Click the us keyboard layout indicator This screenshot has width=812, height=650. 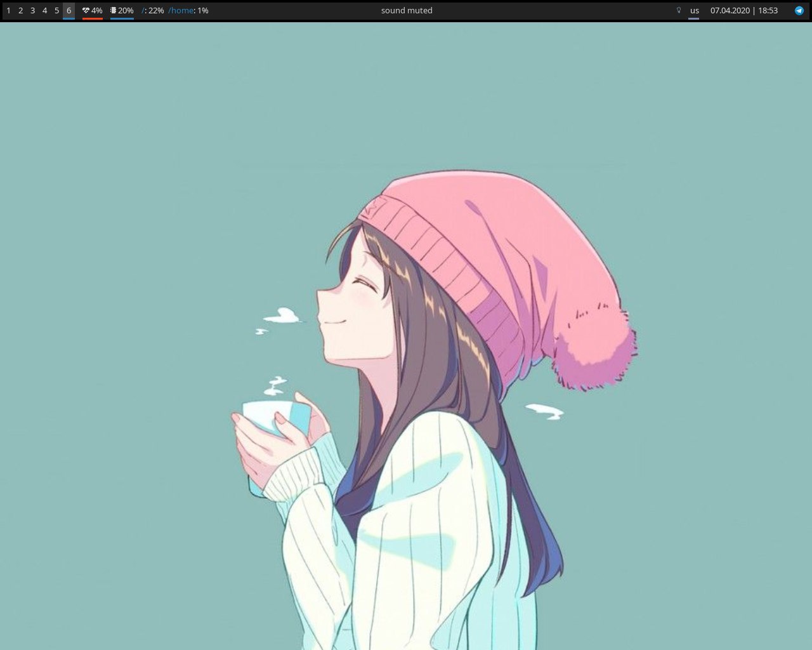click(695, 11)
